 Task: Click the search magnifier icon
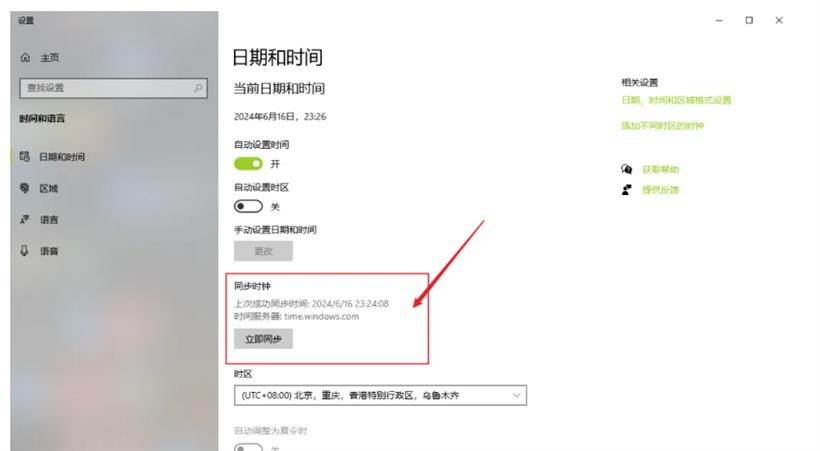point(198,88)
